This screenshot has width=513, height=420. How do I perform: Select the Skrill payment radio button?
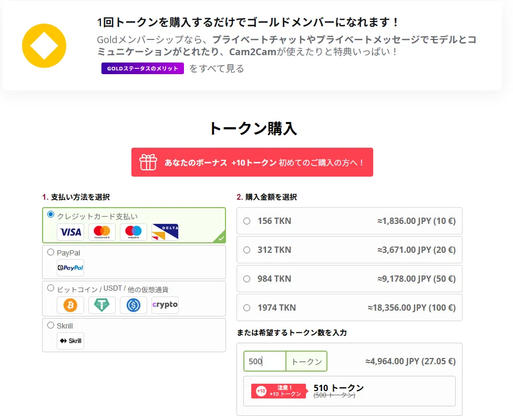click(51, 325)
